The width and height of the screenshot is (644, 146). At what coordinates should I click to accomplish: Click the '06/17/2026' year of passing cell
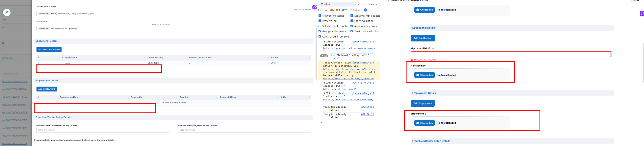[x=153, y=63]
